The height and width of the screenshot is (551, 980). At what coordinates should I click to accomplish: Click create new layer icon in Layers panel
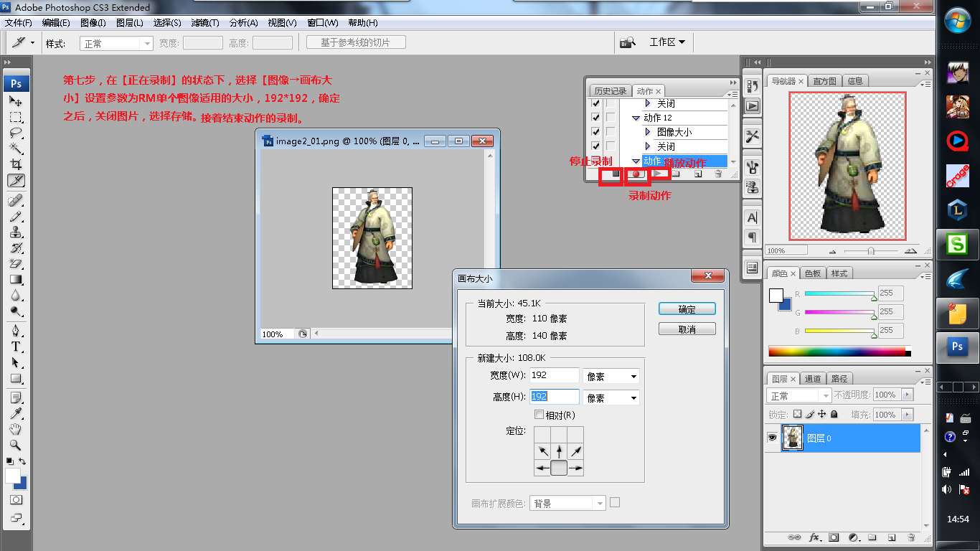click(891, 537)
